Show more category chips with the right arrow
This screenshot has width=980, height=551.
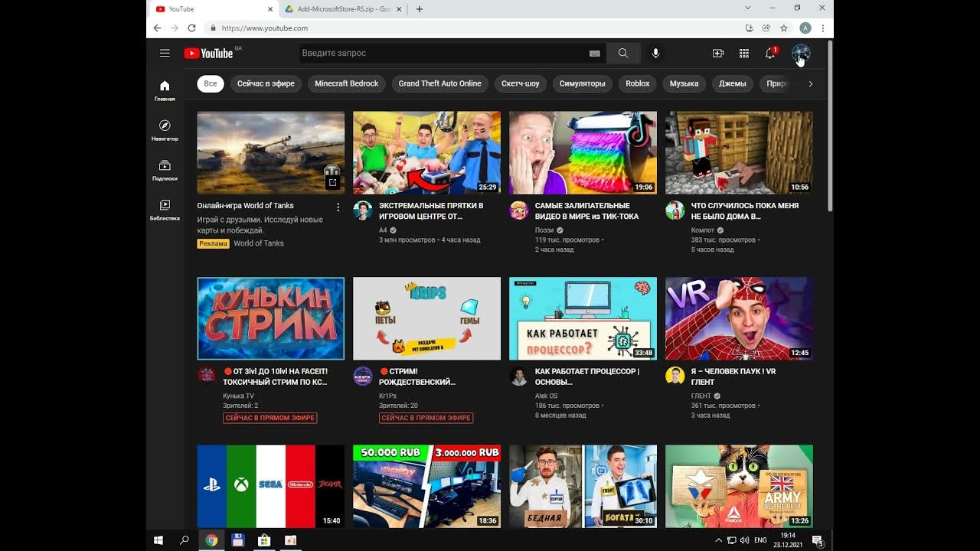811,83
